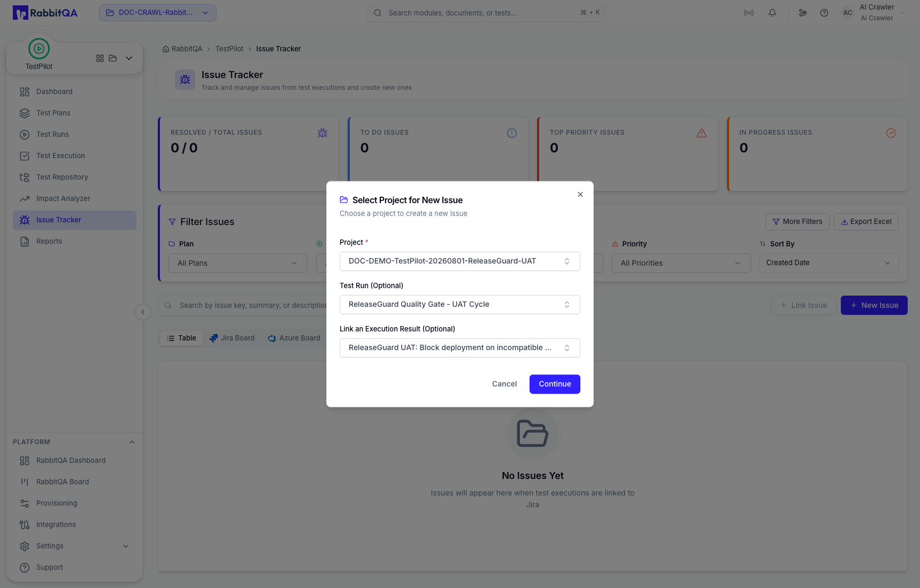This screenshot has width=920, height=588.
Task: Open Impact Analyzer in sidebar
Action: (74, 199)
